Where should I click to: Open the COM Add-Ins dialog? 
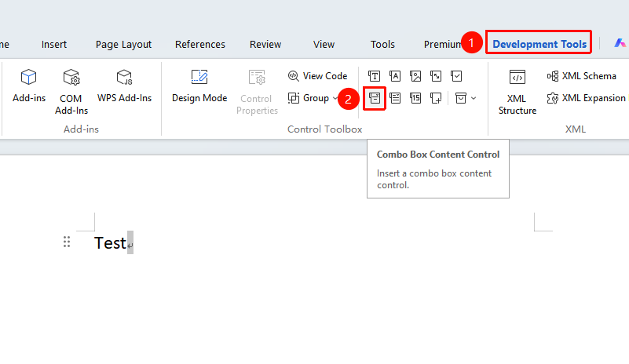pyautogui.click(x=71, y=92)
